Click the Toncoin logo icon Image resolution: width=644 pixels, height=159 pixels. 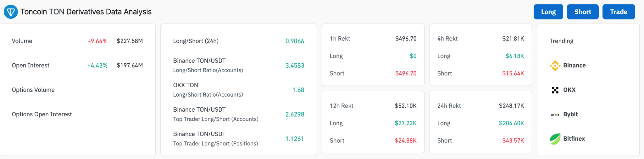coord(11,12)
